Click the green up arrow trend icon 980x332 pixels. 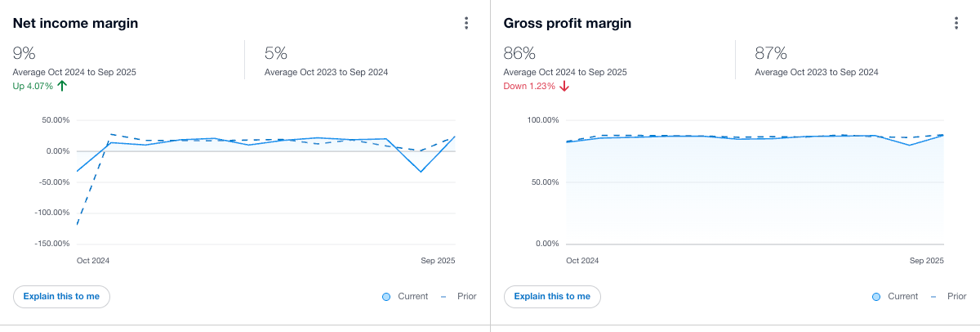click(62, 86)
